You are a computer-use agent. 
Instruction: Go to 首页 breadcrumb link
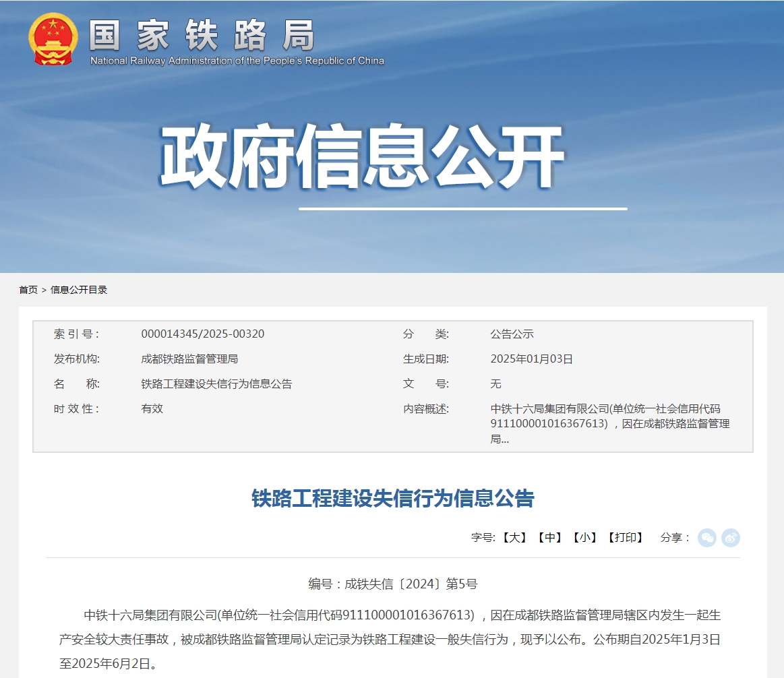click(x=28, y=290)
